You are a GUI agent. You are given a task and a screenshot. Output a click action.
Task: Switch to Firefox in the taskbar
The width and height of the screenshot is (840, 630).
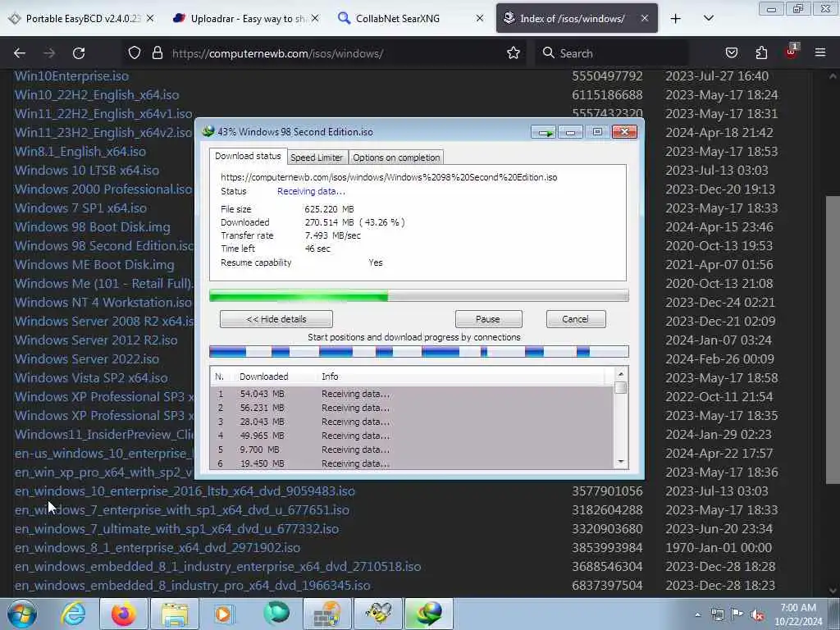(x=123, y=614)
